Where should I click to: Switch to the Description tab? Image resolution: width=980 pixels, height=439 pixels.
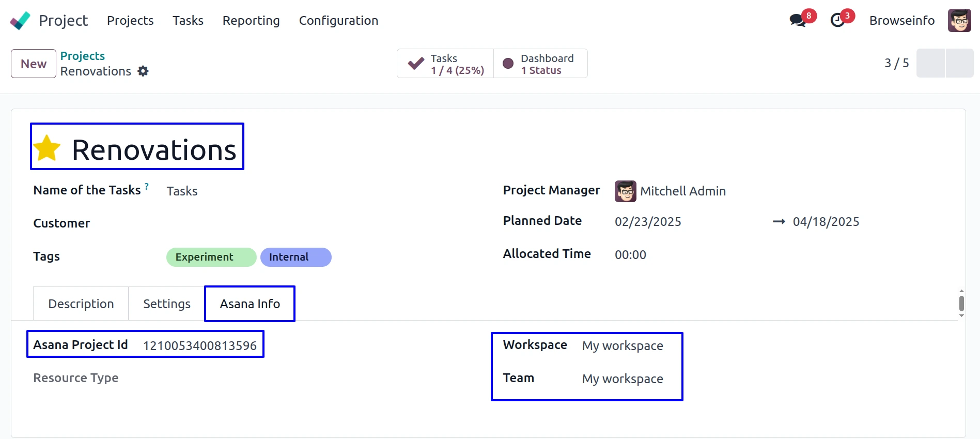tap(81, 304)
